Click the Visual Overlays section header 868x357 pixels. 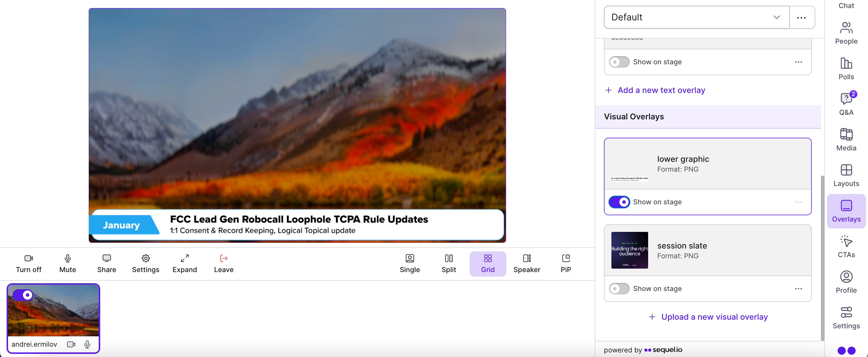(708, 117)
